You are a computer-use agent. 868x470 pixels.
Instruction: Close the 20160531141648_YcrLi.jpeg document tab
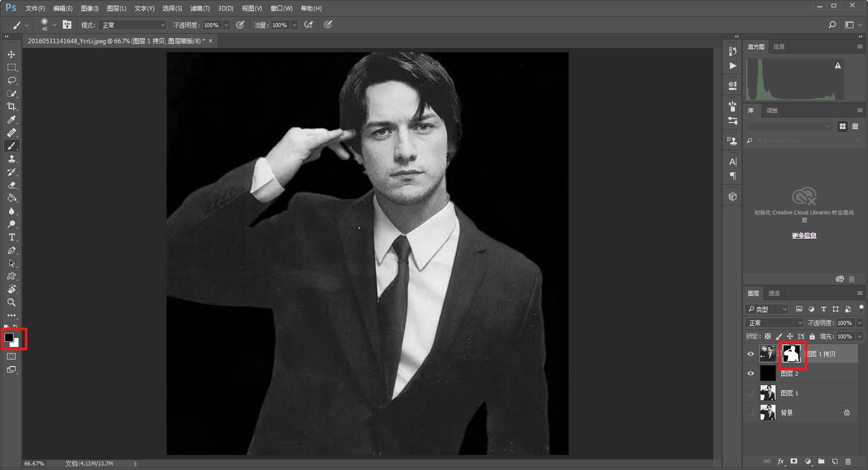click(210, 41)
